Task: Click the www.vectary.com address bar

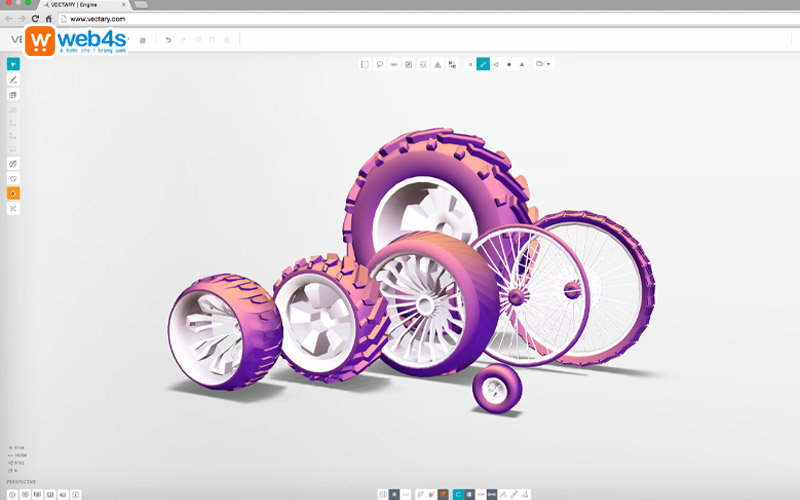Action: click(x=429, y=19)
